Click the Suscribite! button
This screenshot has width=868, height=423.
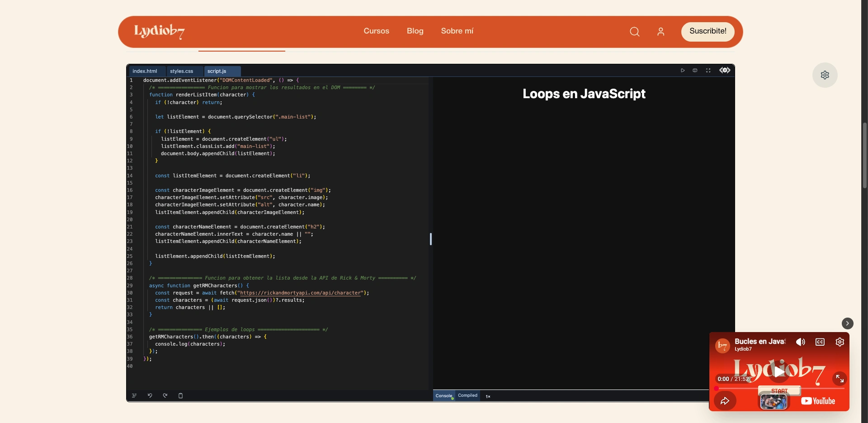708,31
